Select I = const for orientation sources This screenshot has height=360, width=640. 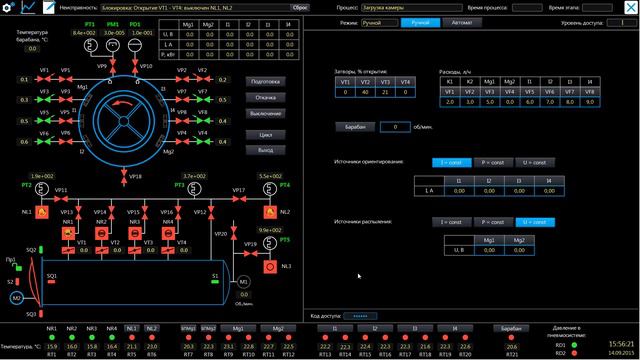452,162
